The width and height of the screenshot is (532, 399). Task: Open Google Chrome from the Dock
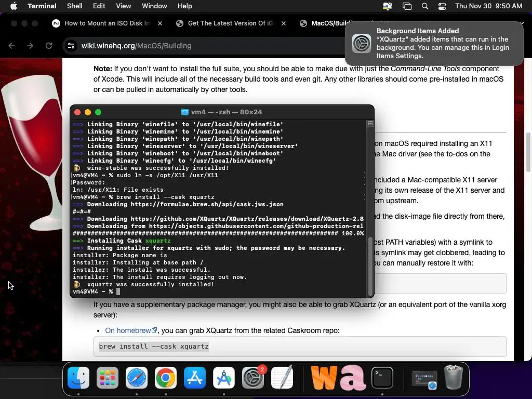tap(166, 378)
